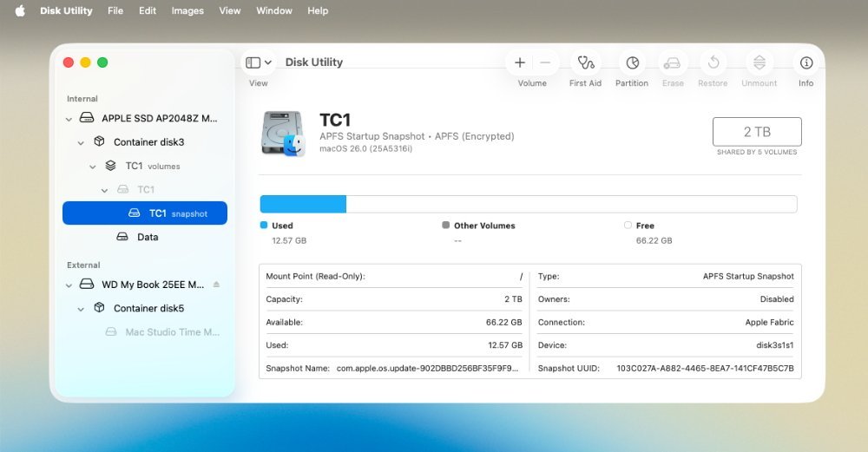868x452 pixels.
Task: Eject the WD My Book drive
Action: click(216, 285)
